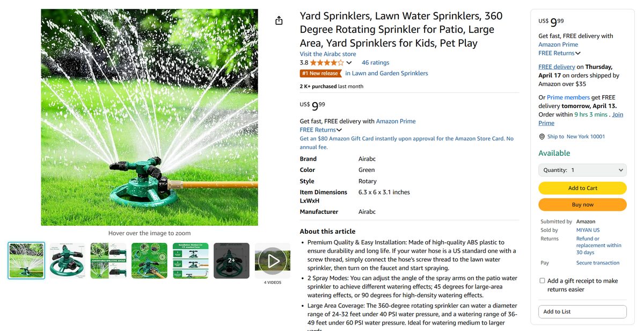The height and width of the screenshot is (331, 644).
Task: Click the Add to Cart button
Action: (x=582, y=188)
